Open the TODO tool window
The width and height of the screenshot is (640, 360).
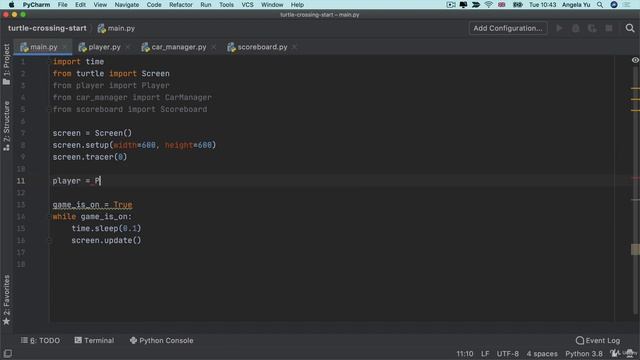(40, 340)
